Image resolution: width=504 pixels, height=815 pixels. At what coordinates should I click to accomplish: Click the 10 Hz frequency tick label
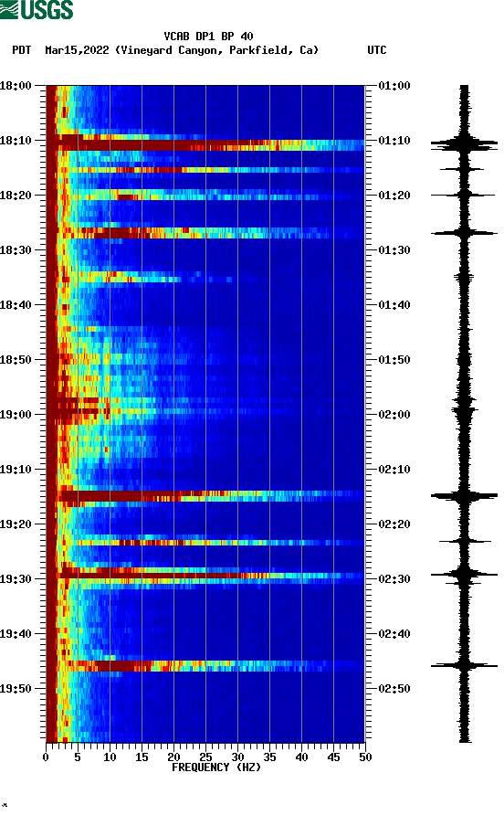coord(110,757)
